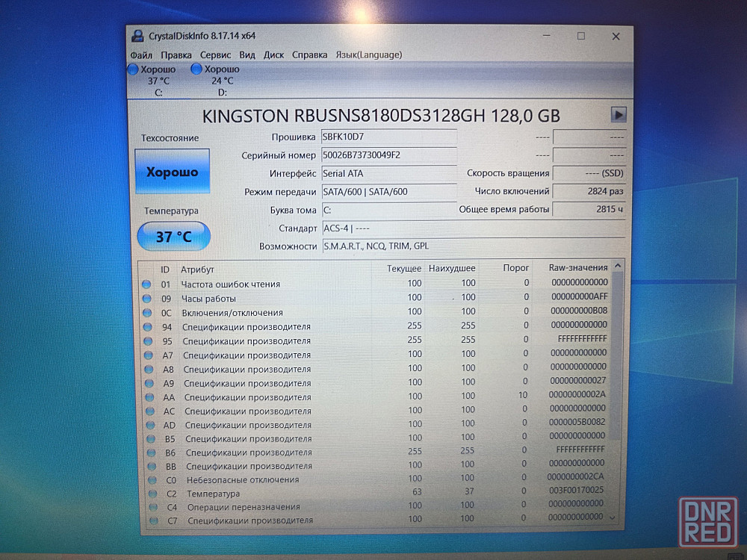Select the Температура attribute name
Viewport: 747px width, 560px height.
tap(213, 494)
